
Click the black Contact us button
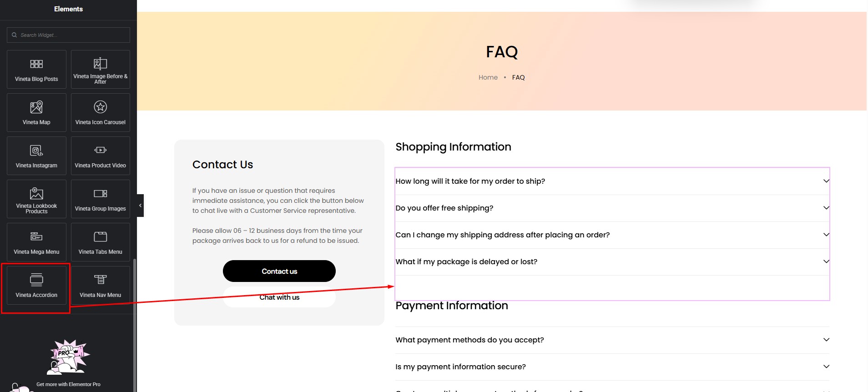tap(279, 271)
